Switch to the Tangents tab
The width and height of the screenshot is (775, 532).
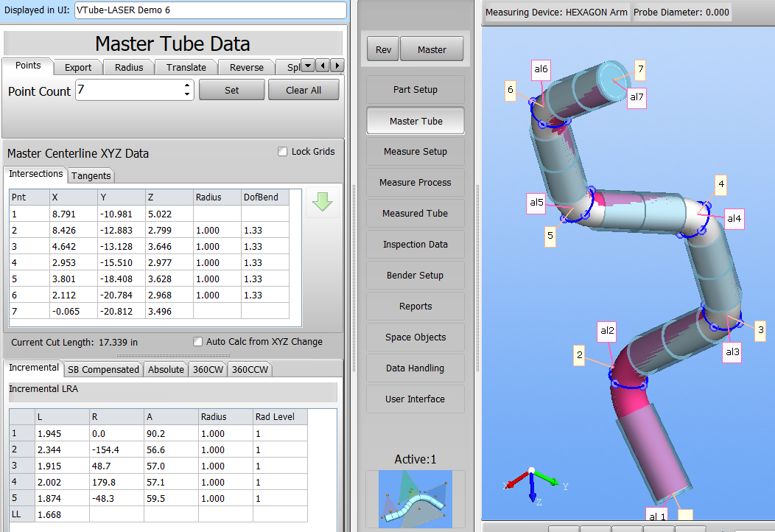tap(91, 175)
